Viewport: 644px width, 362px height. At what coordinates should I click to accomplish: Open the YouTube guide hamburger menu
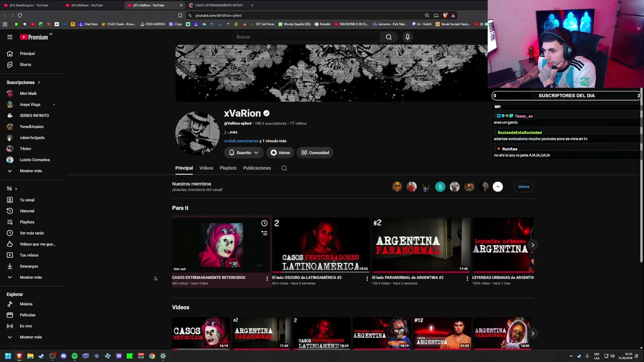10,37
